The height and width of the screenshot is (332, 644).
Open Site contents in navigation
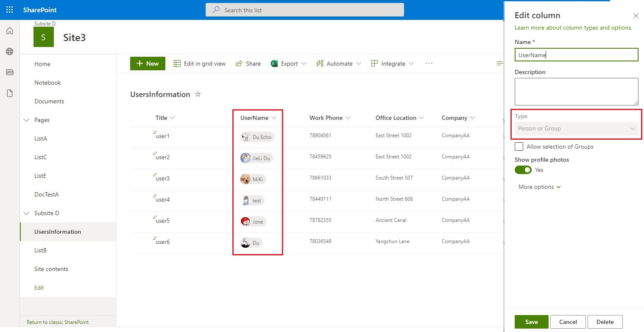pos(51,269)
